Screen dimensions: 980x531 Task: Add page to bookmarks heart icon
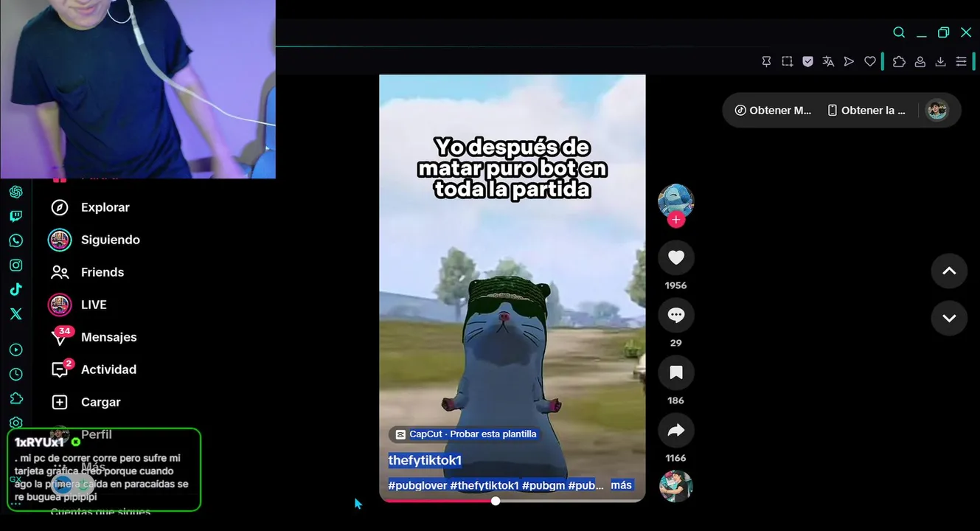pyautogui.click(x=870, y=62)
